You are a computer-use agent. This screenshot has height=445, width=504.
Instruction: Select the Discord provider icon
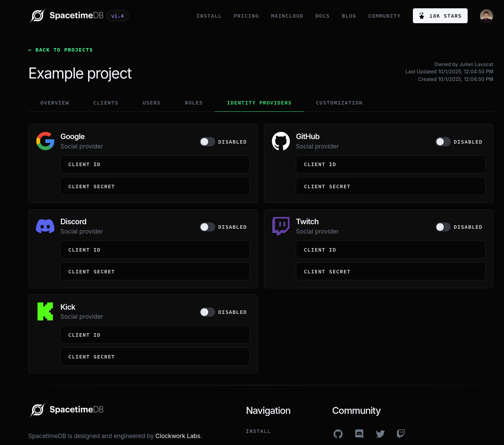pyautogui.click(x=45, y=226)
